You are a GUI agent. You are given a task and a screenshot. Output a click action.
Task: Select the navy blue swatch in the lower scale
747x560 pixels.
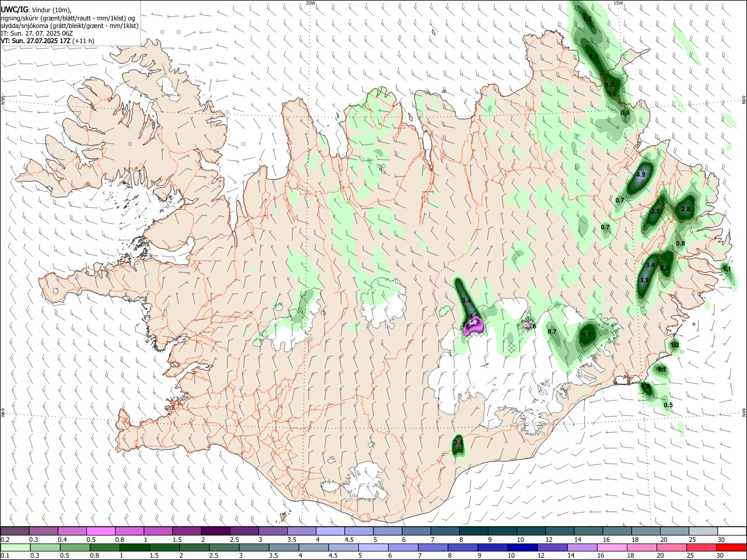click(x=522, y=547)
